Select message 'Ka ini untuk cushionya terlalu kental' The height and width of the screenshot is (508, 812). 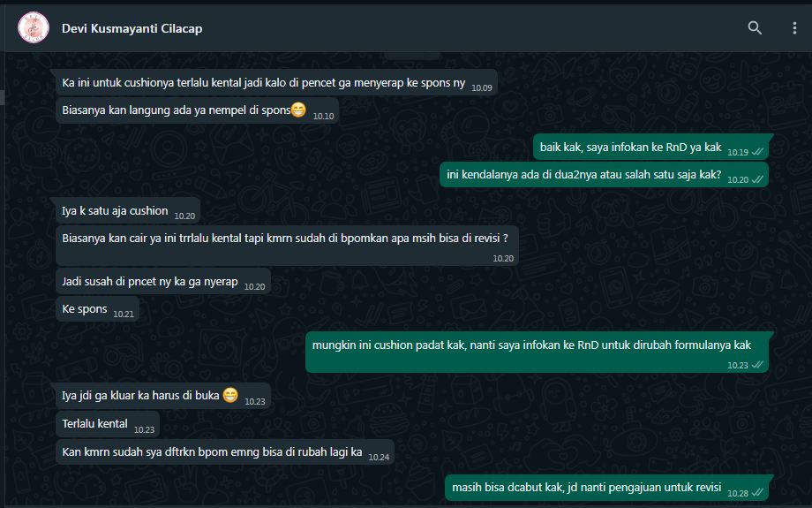point(276,83)
